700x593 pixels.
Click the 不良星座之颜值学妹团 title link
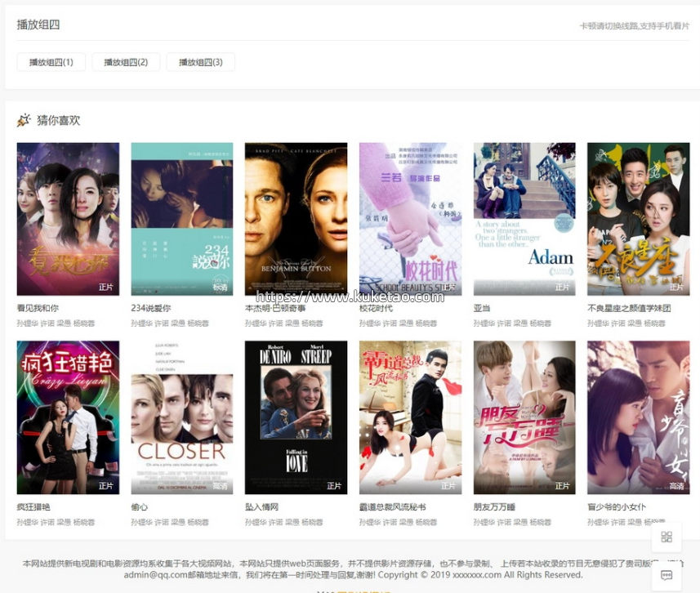coord(629,308)
